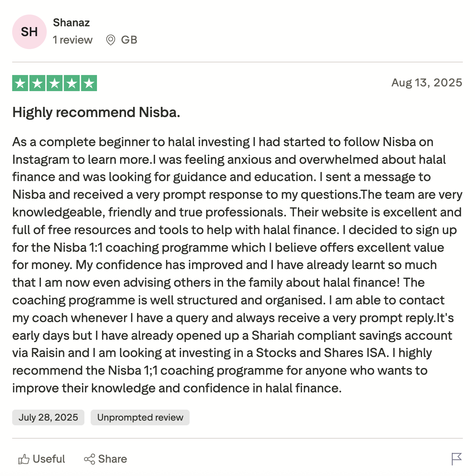This screenshot has width=475, height=476.
Task: Open the SH reviewer avatar
Action: pos(29,32)
